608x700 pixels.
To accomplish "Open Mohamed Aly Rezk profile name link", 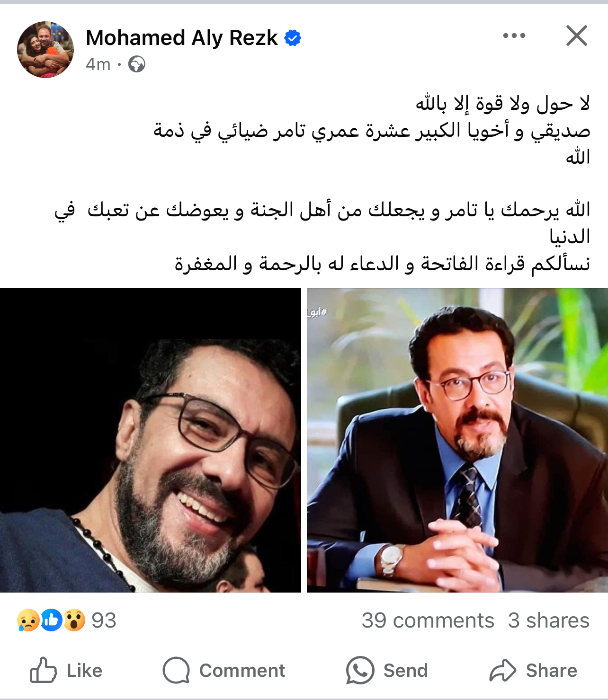I will click(x=182, y=38).
